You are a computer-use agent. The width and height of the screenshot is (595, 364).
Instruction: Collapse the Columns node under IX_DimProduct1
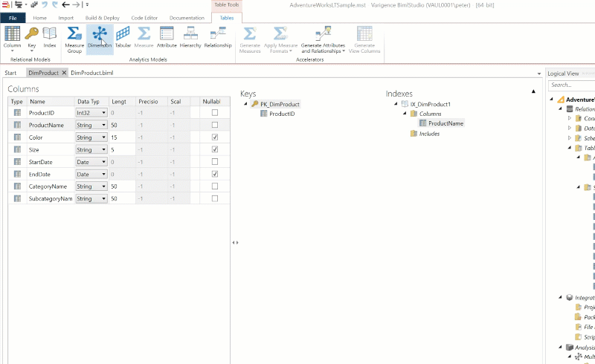(x=405, y=114)
